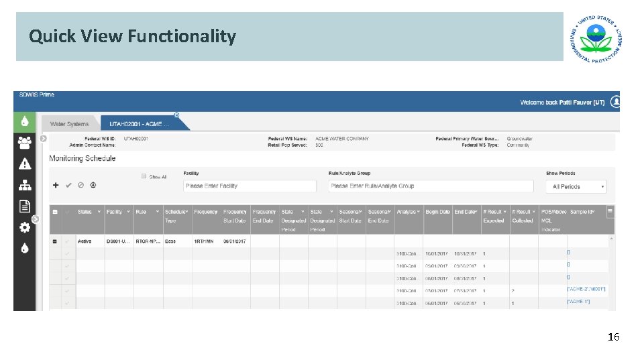
Task: Open the Show Periods All Periods dropdown
Action: [576, 186]
